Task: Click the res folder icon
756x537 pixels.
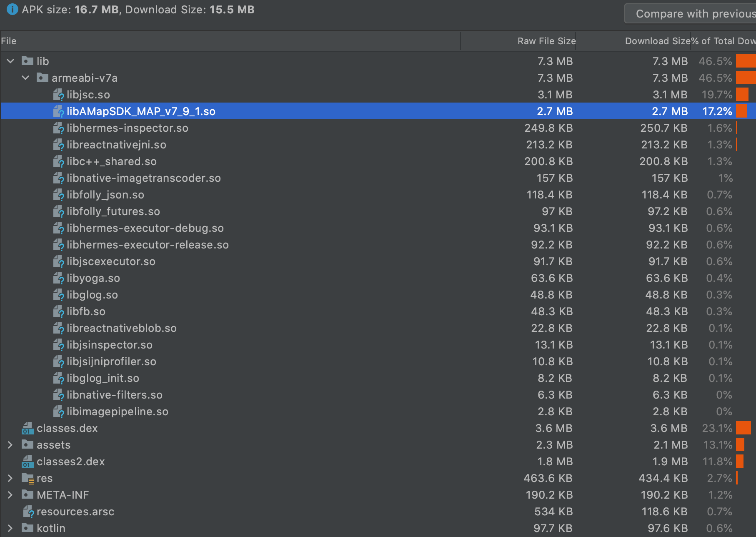Action: 28,478
